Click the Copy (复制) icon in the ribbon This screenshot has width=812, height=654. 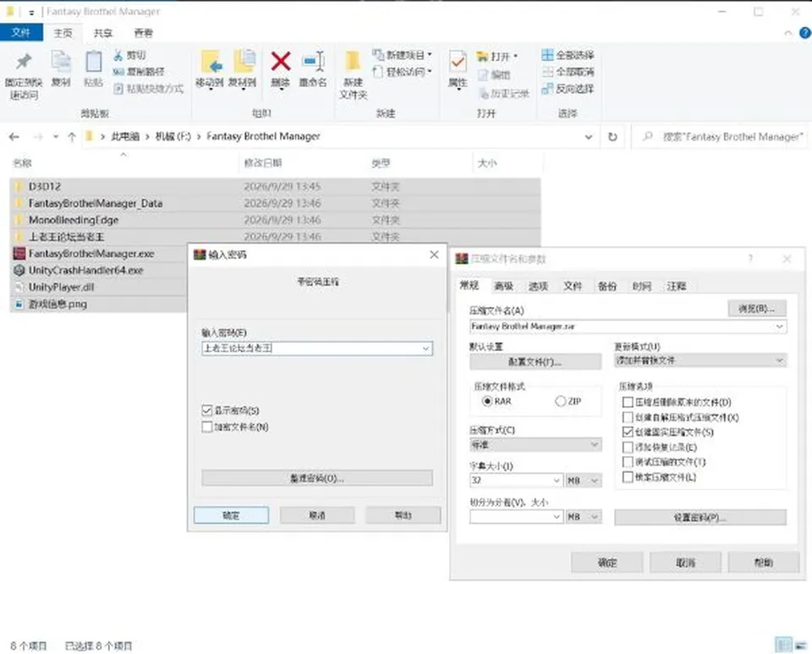click(x=61, y=62)
